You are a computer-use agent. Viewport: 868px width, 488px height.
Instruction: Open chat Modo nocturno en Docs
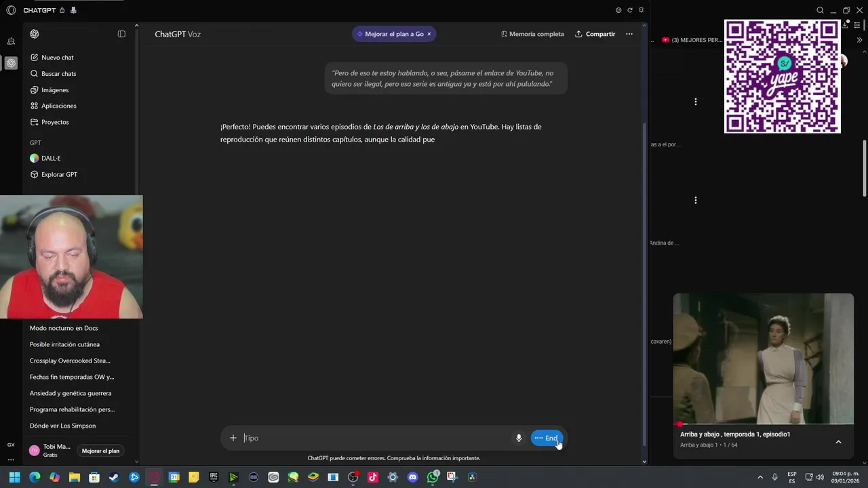[x=64, y=328]
